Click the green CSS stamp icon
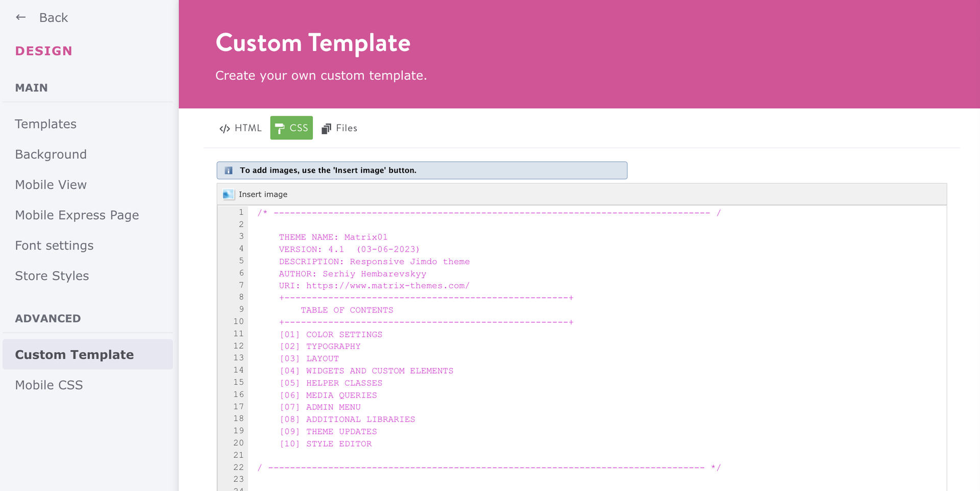 pyautogui.click(x=280, y=128)
